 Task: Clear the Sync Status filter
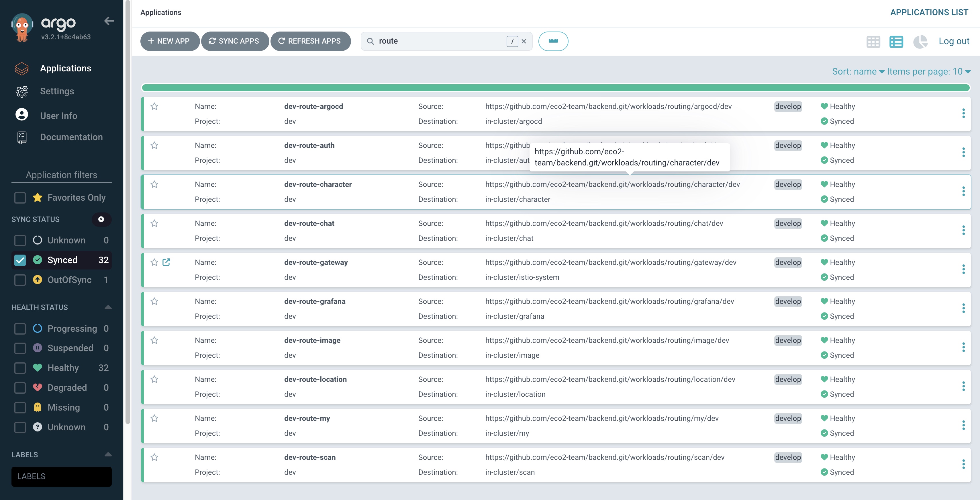coord(101,219)
